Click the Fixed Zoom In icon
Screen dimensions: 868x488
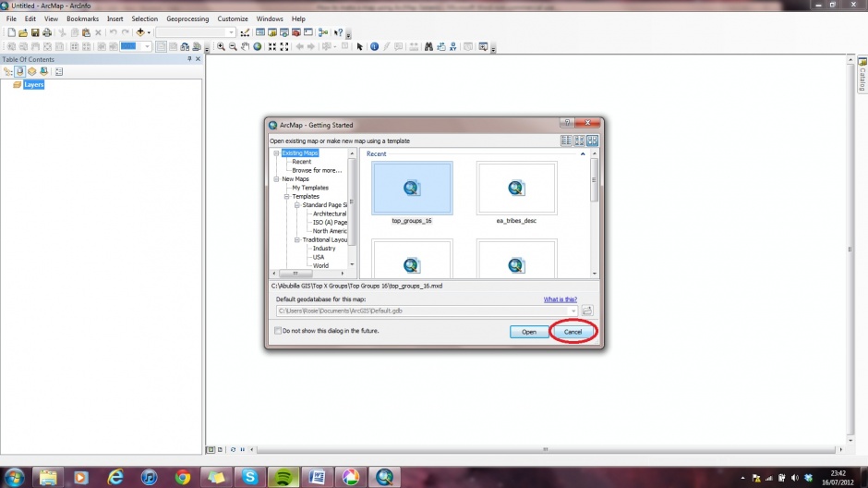272,47
